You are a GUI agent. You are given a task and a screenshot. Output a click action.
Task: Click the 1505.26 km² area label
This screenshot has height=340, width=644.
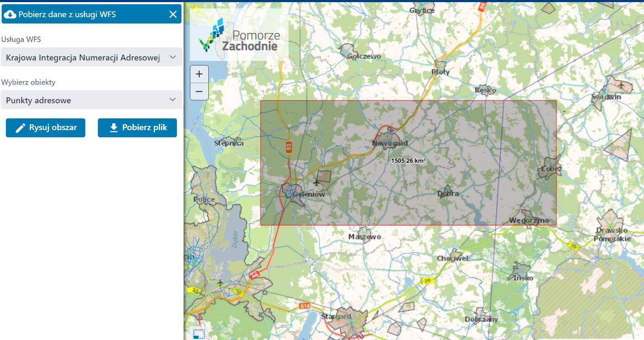[408, 161]
